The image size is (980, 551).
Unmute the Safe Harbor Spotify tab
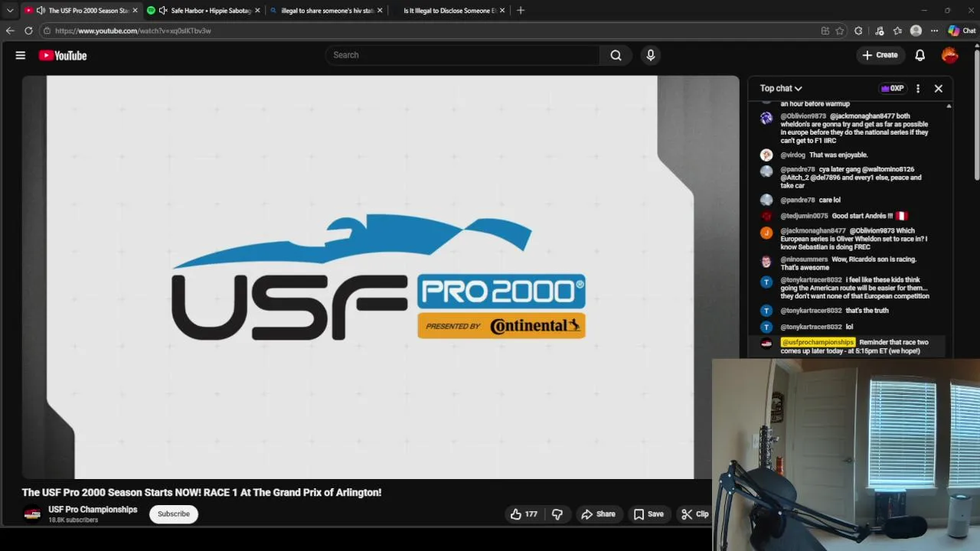(163, 11)
